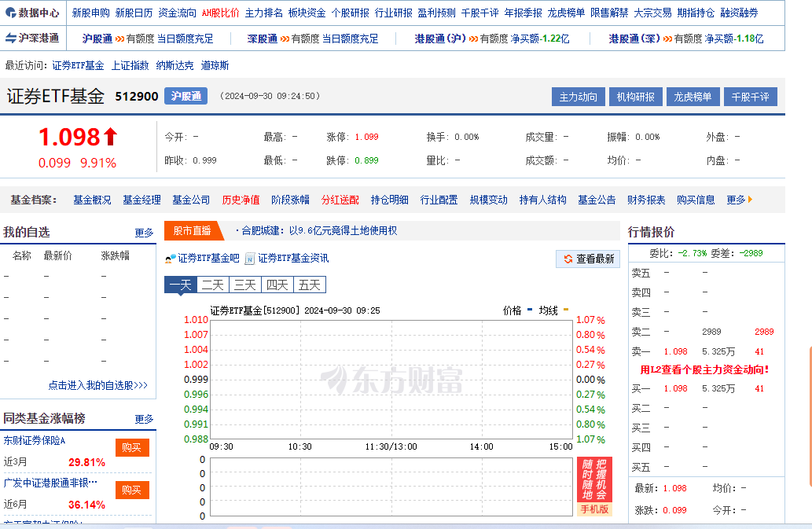Image resolution: width=812 pixels, height=529 pixels.
Task: Click 买一 price 1.098
Action: tap(676, 388)
